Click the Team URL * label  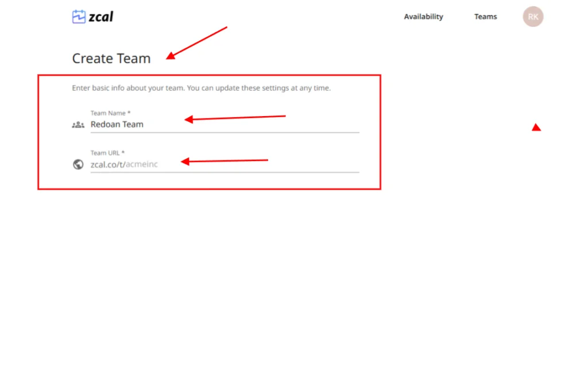point(107,153)
